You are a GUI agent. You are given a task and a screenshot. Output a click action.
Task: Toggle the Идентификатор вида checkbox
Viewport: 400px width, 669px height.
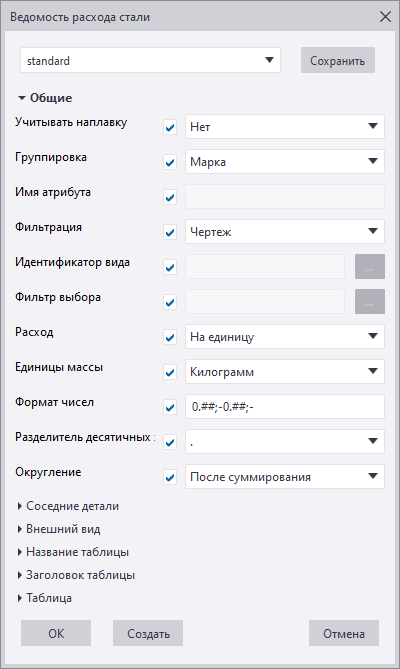click(170, 267)
